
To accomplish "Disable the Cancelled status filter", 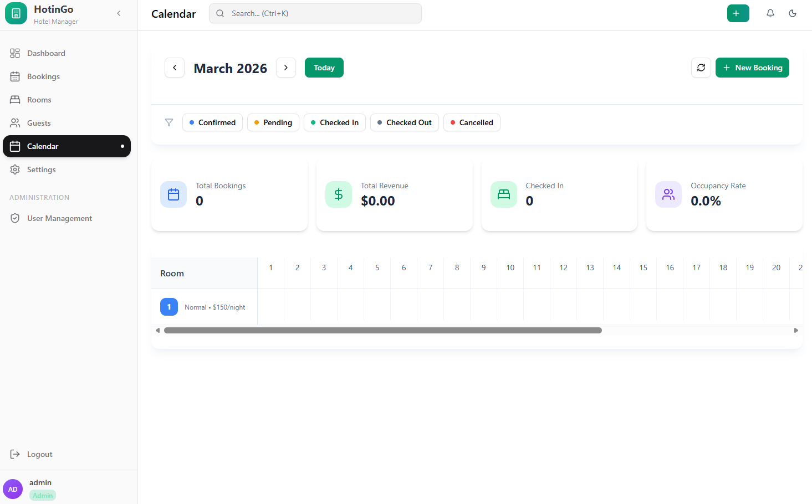I will 472,122.
